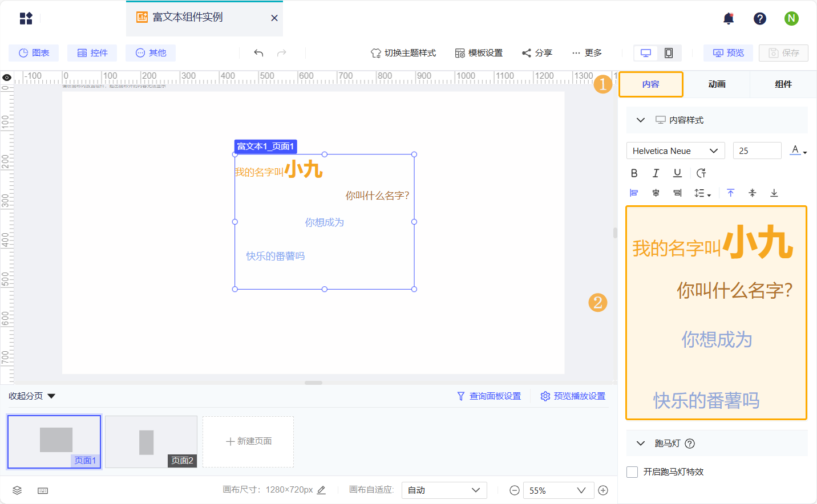Viewport: 817px width, 504px height.
Task: Select left text alignment
Action: click(x=634, y=193)
